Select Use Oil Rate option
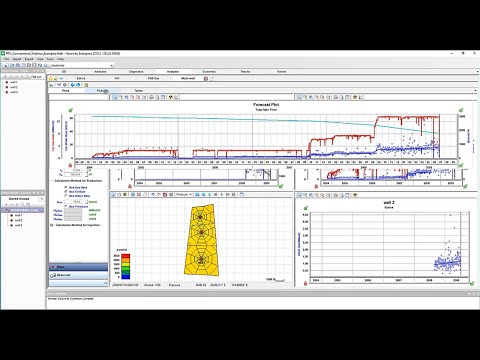 coord(75,192)
